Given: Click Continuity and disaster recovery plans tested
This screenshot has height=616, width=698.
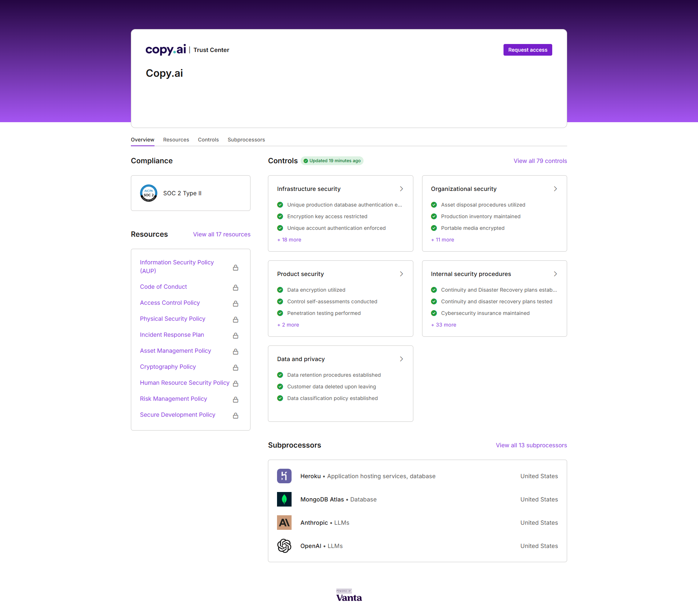Looking at the screenshot, I should pos(497,301).
